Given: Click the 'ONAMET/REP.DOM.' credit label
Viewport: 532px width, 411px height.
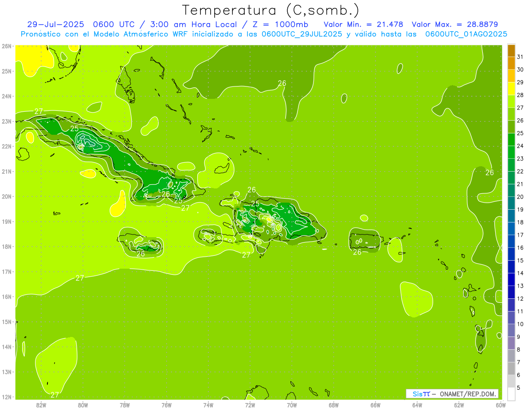Looking at the screenshot, I should coord(469,394).
